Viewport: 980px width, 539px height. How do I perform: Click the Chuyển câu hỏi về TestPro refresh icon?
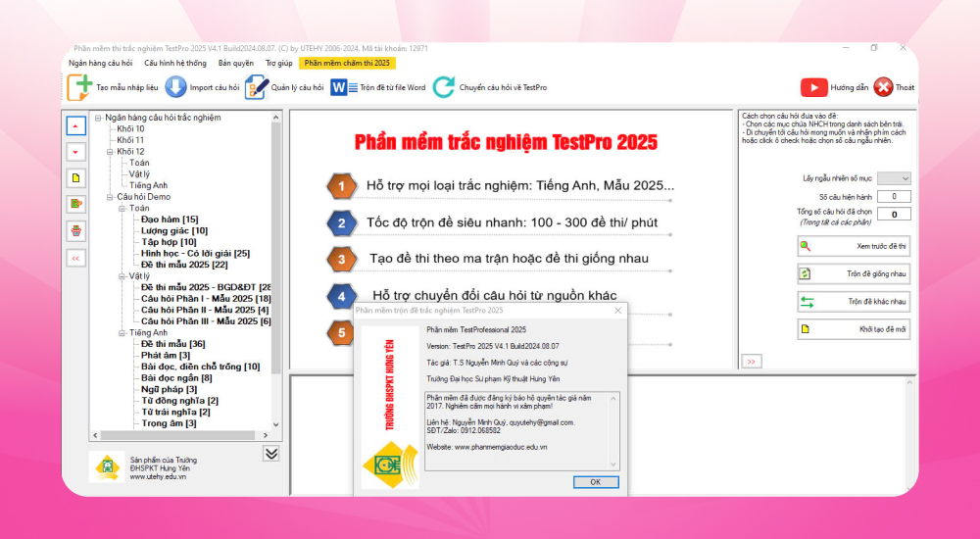[443, 87]
